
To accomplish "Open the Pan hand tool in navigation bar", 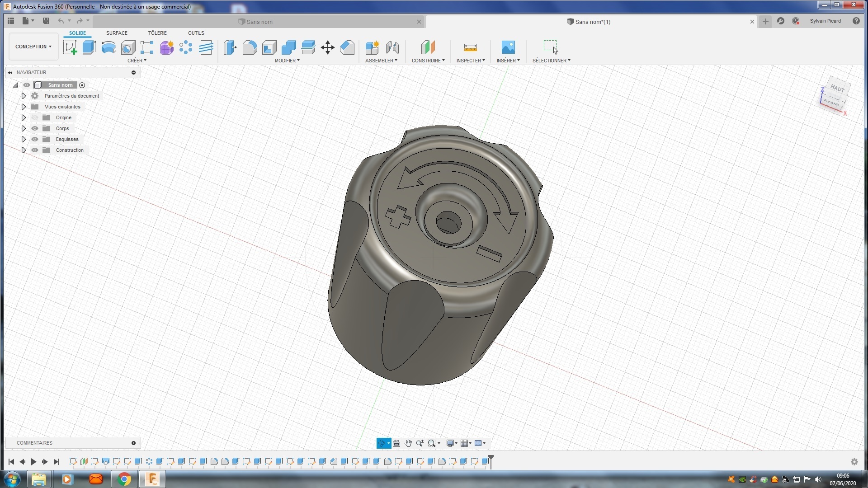I will point(408,443).
